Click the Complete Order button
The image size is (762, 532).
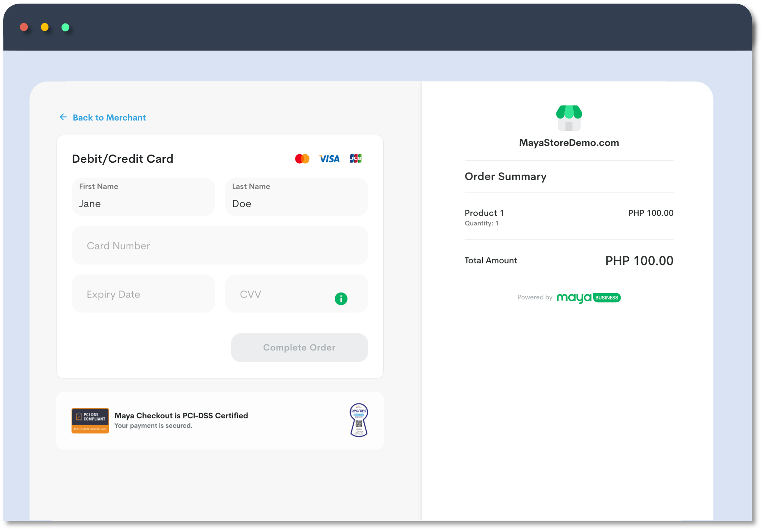299,348
